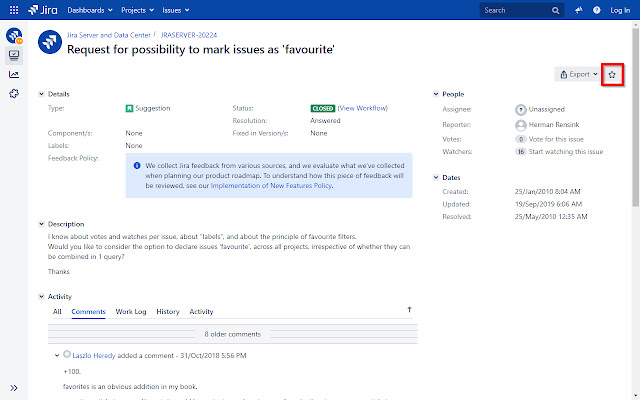
Task: Mark issue as favourite star icon
Action: pos(612,75)
